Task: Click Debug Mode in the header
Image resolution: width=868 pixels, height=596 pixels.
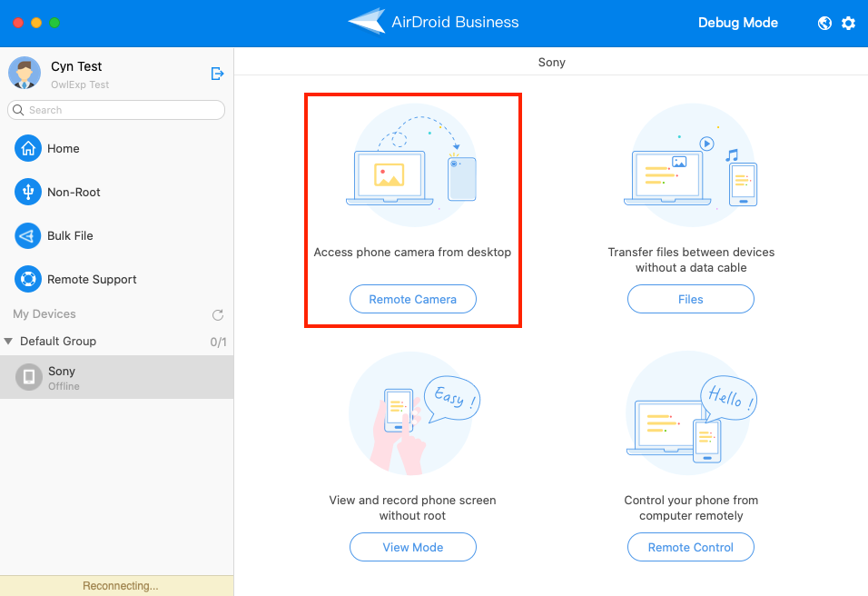Action: tap(738, 23)
